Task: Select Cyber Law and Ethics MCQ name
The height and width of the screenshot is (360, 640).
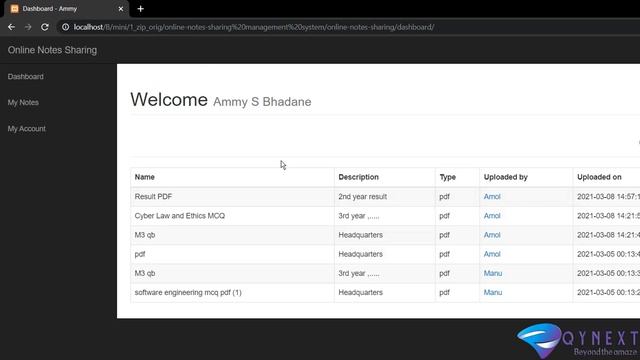Action: [x=180, y=216]
